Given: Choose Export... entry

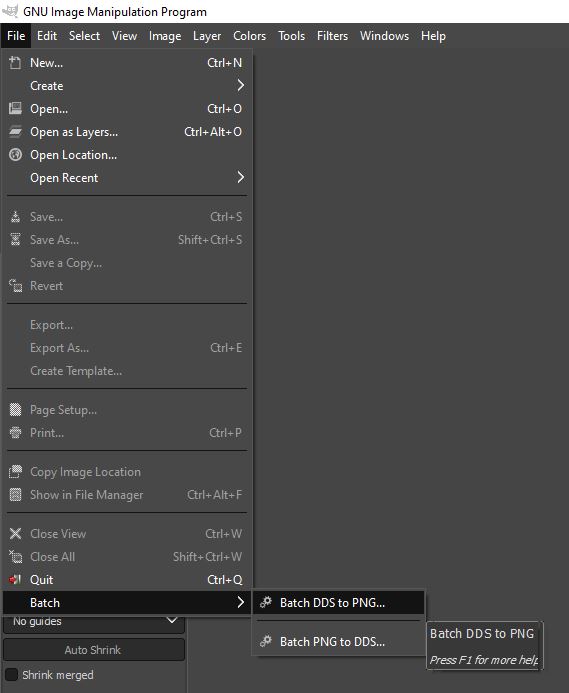Looking at the screenshot, I should tap(127, 325).
